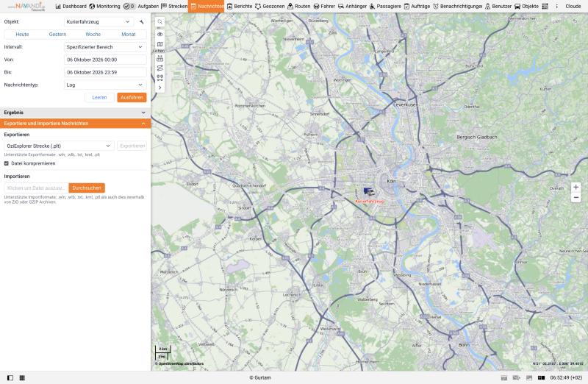This screenshot has height=384, width=588.
Task: Select the active Nachrichten tab
Action: 207,7
